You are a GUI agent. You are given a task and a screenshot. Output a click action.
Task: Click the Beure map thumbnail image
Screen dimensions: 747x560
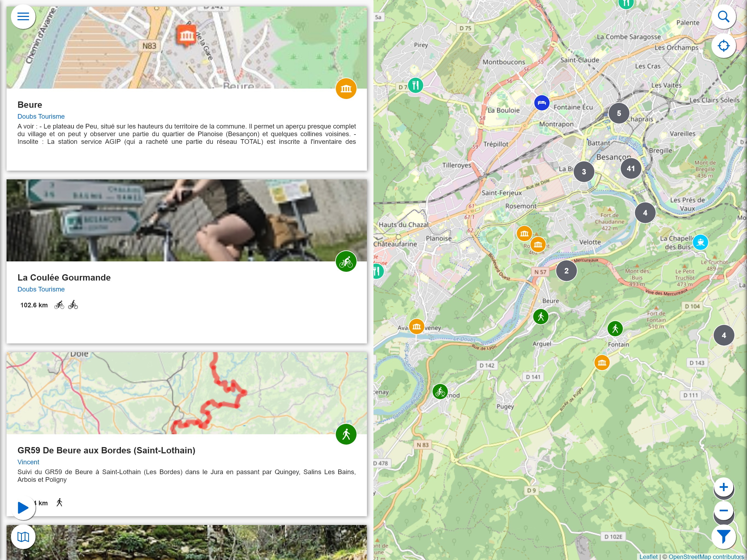(186, 47)
